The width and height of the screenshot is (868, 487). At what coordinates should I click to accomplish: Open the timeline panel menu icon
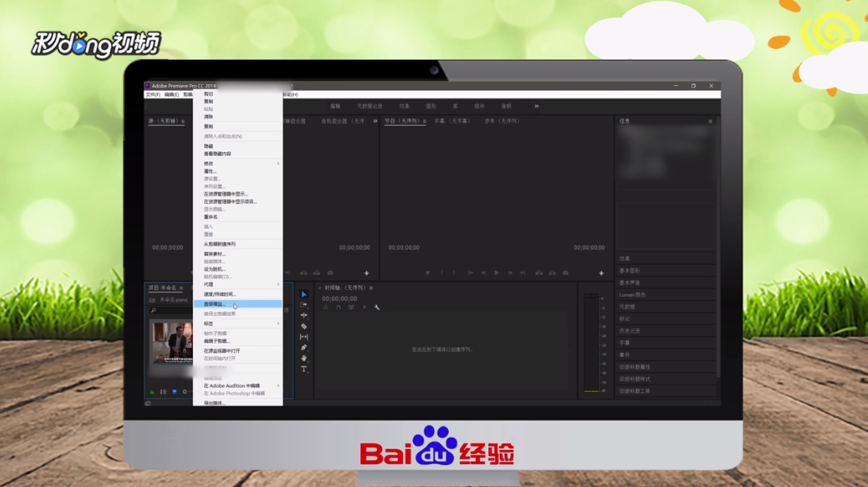pyautogui.click(x=371, y=288)
